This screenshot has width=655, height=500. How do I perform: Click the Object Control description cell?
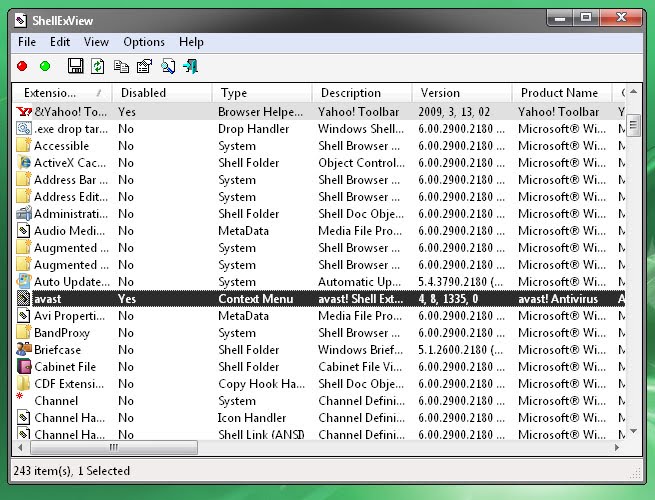pos(361,163)
